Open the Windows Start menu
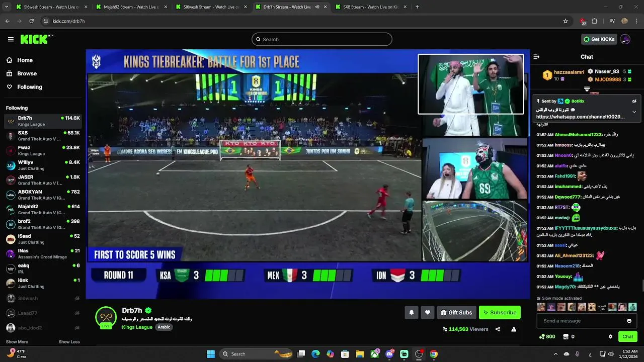644x362 pixels. (x=210, y=354)
